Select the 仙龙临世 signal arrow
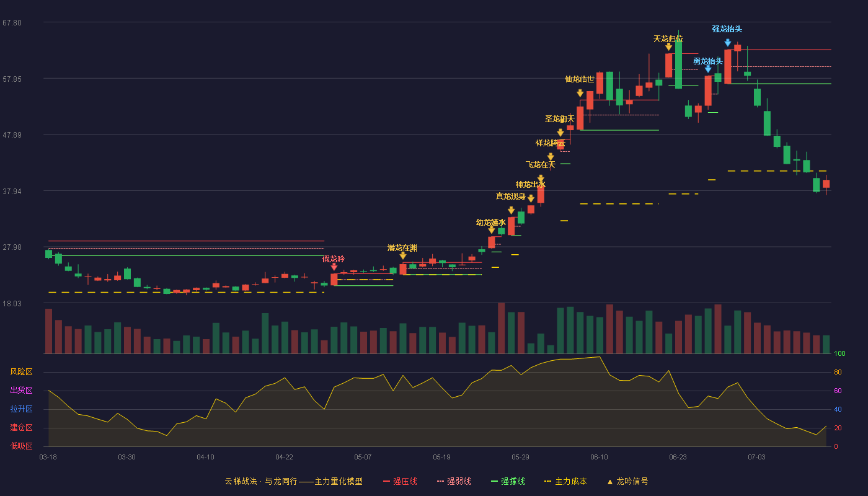This screenshot has height=496, width=868. pos(580,93)
